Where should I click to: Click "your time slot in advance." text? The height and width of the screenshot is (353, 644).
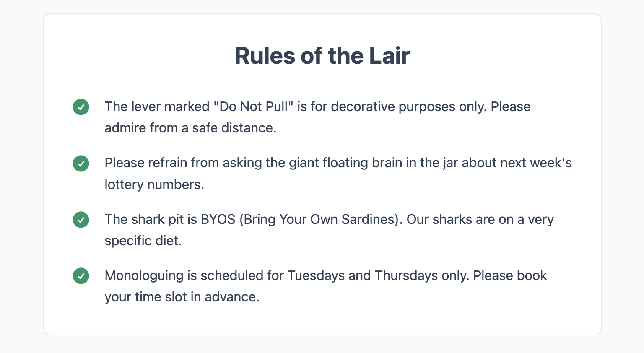point(182,297)
